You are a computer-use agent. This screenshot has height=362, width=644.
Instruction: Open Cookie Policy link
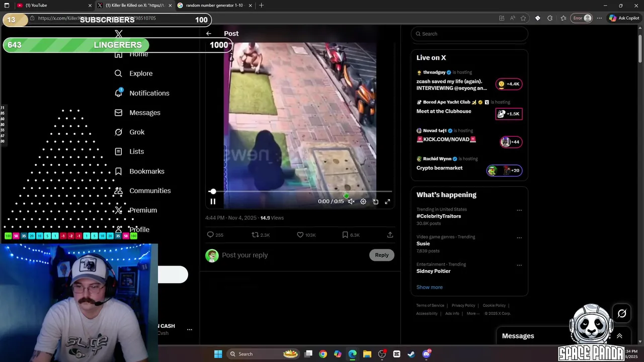494,305
